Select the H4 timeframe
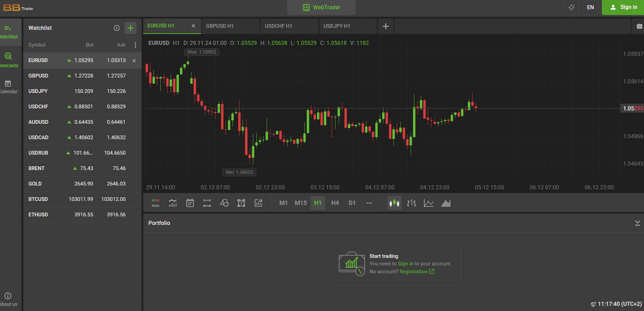Screen dimensions: 644x311 [x=335, y=203]
